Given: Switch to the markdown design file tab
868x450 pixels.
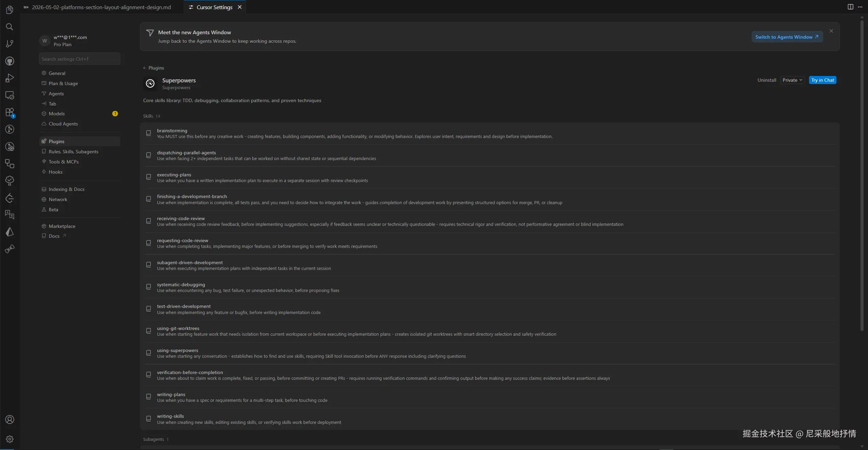Looking at the screenshot, I should (x=101, y=7).
